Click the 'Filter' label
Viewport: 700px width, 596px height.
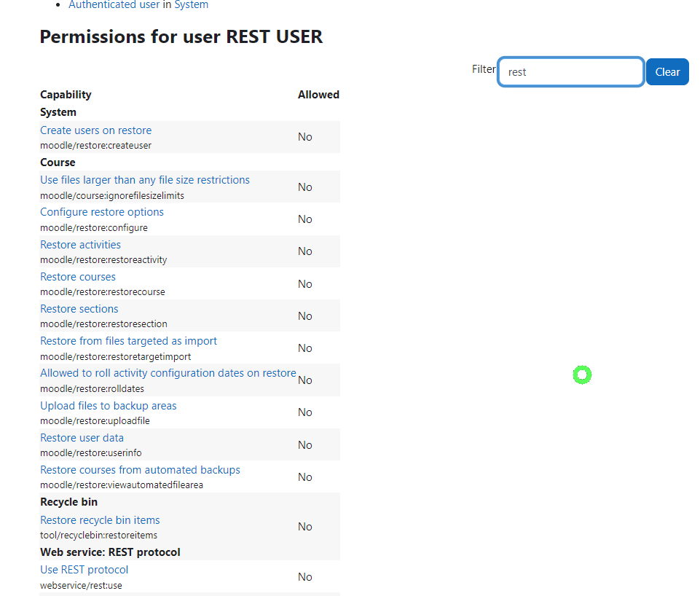tap(484, 69)
